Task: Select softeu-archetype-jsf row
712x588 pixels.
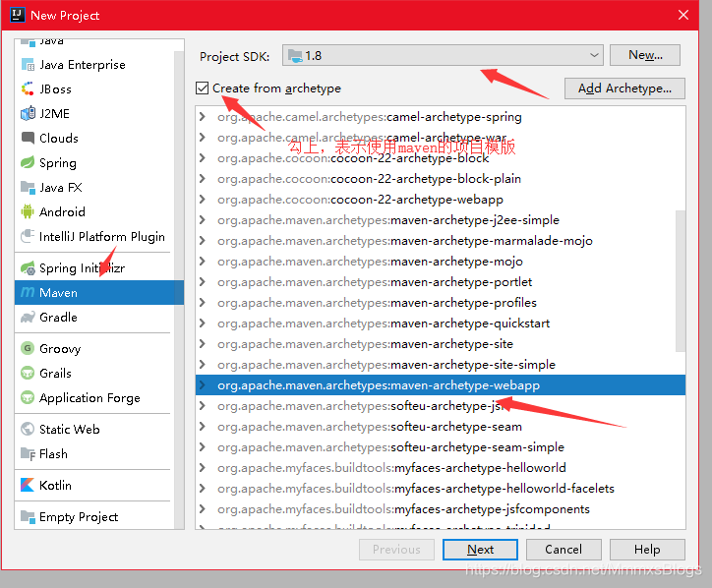Action: (x=440, y=405)
